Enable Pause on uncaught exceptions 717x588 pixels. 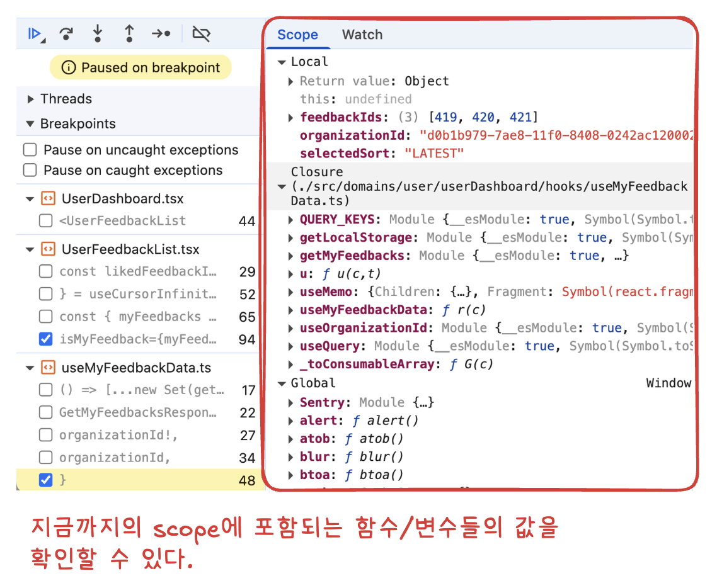pos(30,150)
